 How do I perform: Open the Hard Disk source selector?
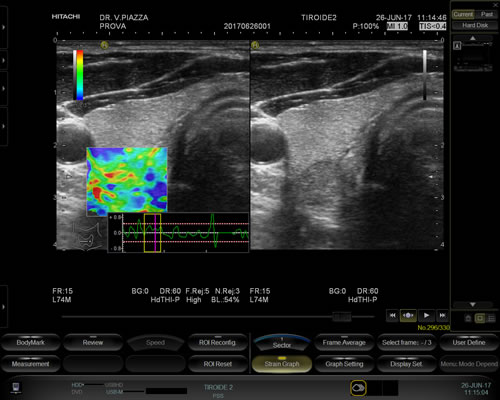475,25
